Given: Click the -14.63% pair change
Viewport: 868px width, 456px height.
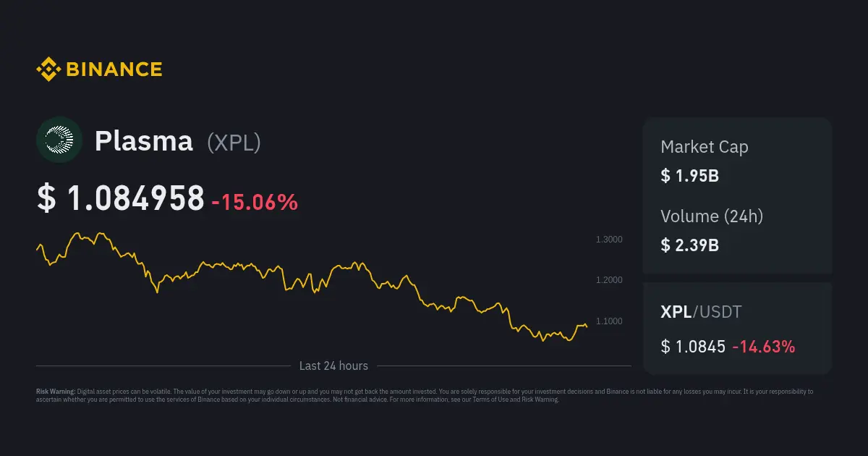Looking at the screenshot, I should click(763, 347).
